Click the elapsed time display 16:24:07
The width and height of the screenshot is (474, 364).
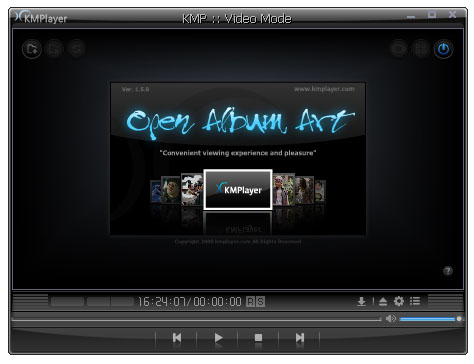tap(162, 302)
